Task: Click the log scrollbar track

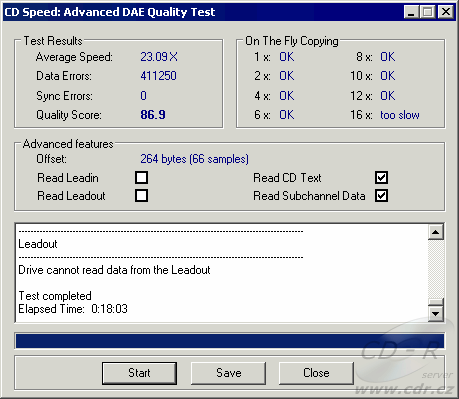Action: click(x=436, y=269)
